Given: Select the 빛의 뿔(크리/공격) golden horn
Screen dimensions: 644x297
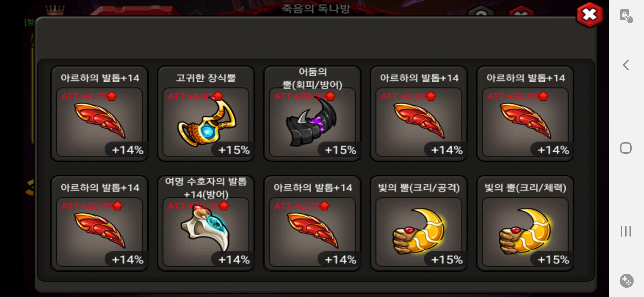Looking at the screenshot, I should [419, 223].
